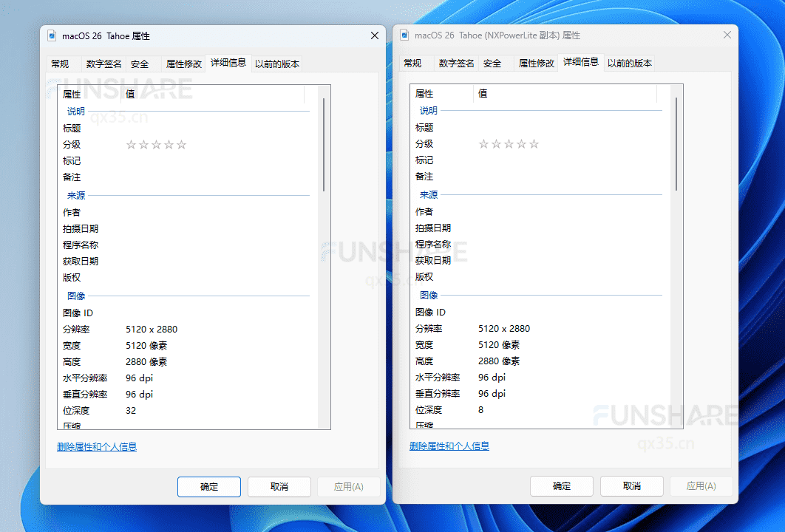785x532 pixels.
Task: Click 5120 x 2880 value in right window
Action: pyautogui.click(x=504, y=328)
